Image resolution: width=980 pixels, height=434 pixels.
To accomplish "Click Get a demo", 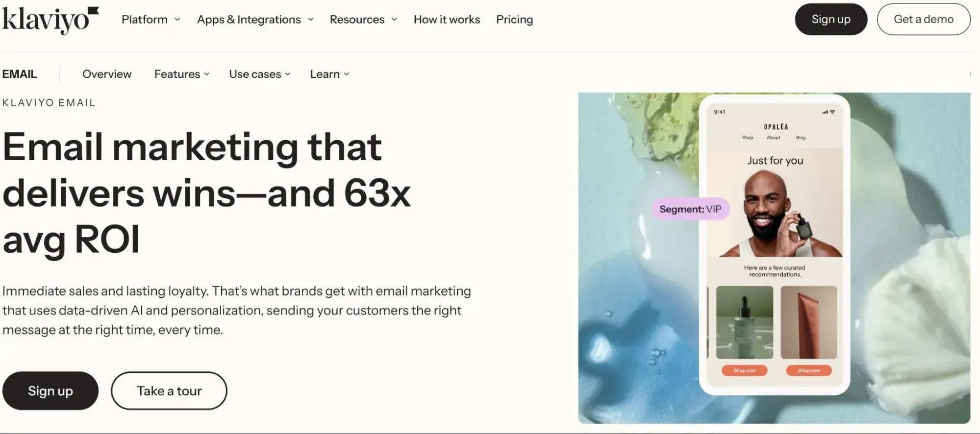I will 923,19.
